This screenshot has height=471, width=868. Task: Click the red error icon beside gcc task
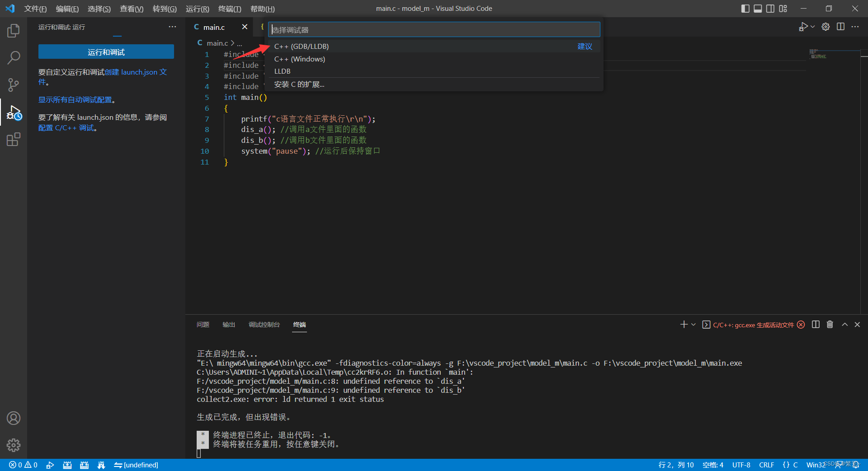pos(801,325)
